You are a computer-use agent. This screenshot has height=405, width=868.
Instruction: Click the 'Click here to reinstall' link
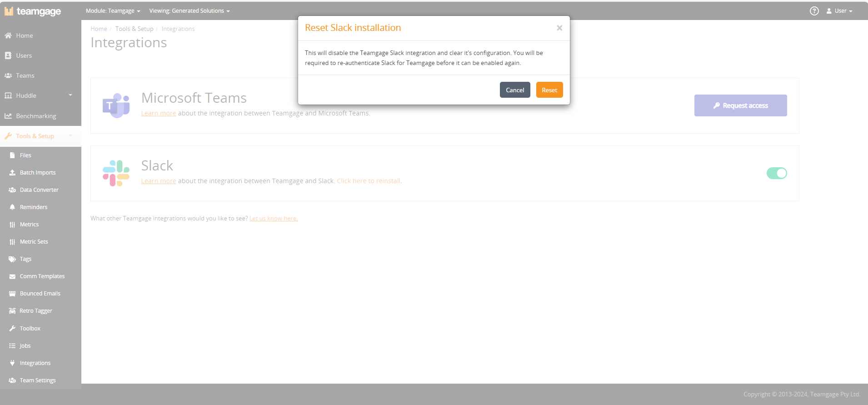point(369,181)
